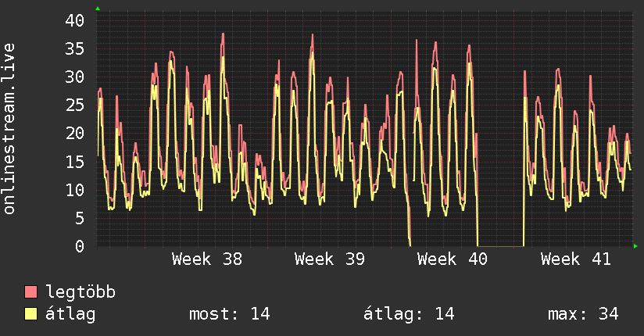The width and height of the screenshot is (644, 336).
Task: Click the green arrow atop the y-axis
Action: click(98, 9)
